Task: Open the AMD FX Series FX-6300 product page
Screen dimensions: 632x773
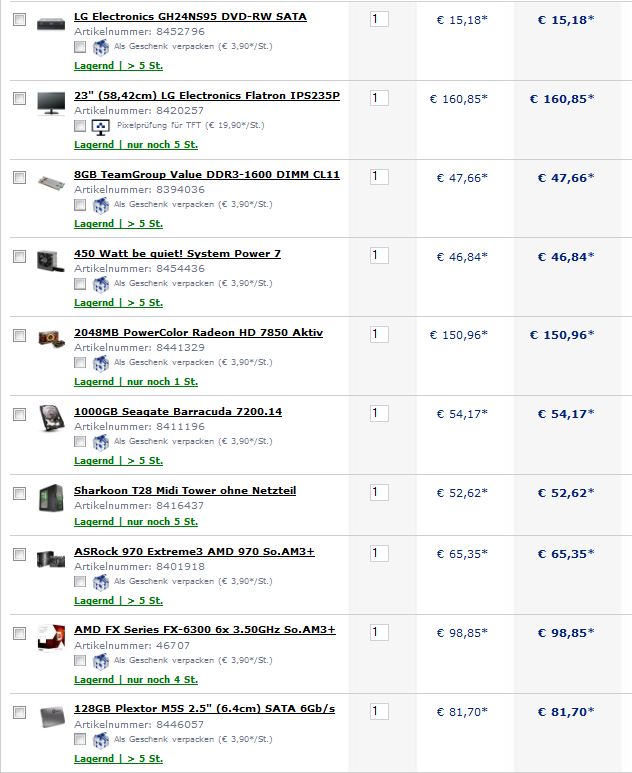Action: click(205, 630)
